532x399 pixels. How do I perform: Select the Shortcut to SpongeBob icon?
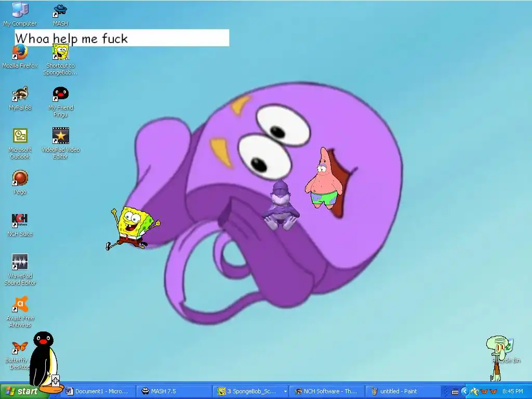point(60,60)
